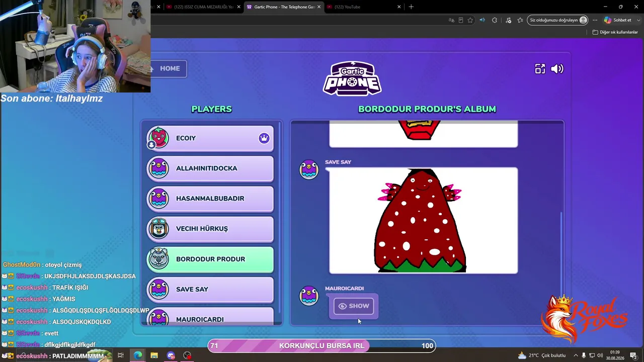Reveal MAUROICARDI's hidden entry with SHOW

354,306
